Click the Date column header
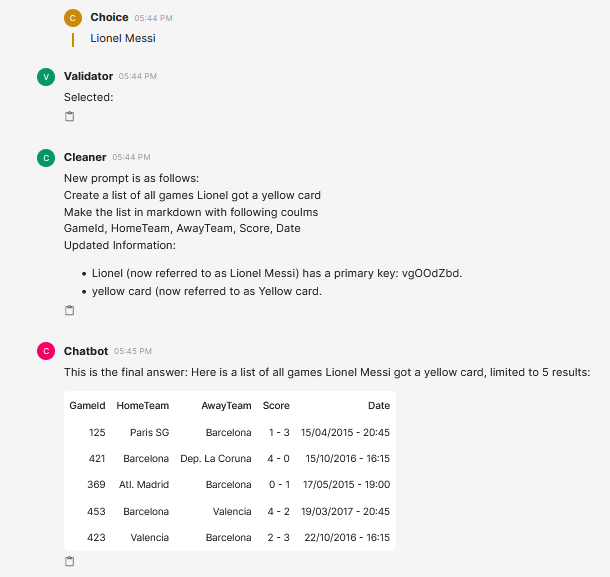 [x=379, y=405]
